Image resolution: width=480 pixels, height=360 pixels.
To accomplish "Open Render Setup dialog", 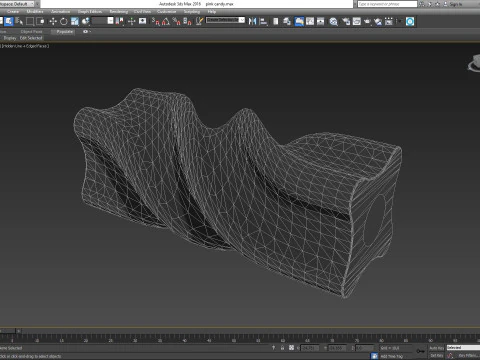I will (x=346, y=22).
